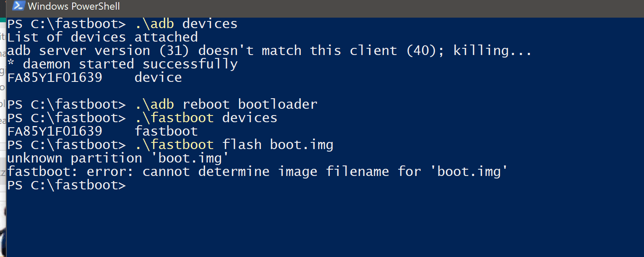Viewport: 644px width, 257px height.
Task: Click the last empty PS C:\fastboot> prompt
Action: [67, 185]
